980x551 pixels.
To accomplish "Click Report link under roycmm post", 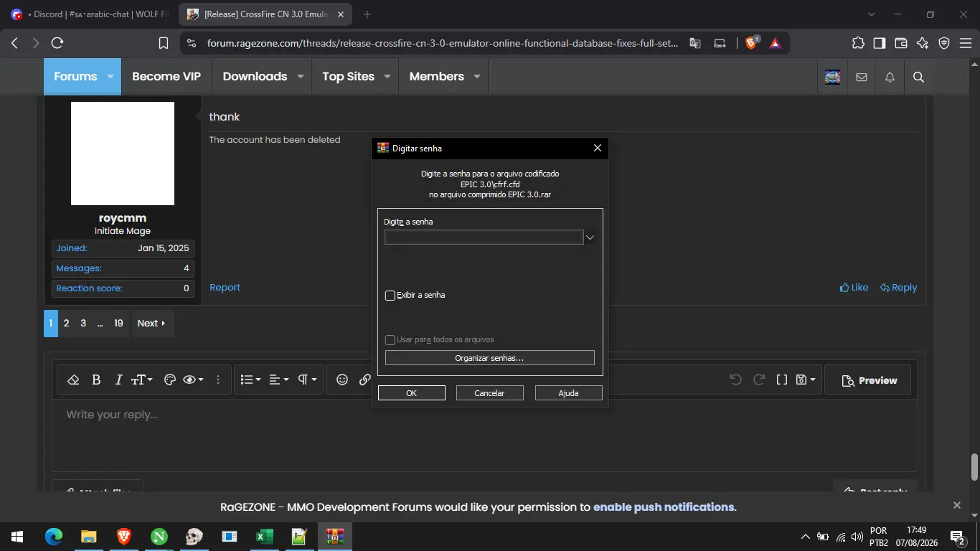I will pyautogui.click(x=225, y=288).
